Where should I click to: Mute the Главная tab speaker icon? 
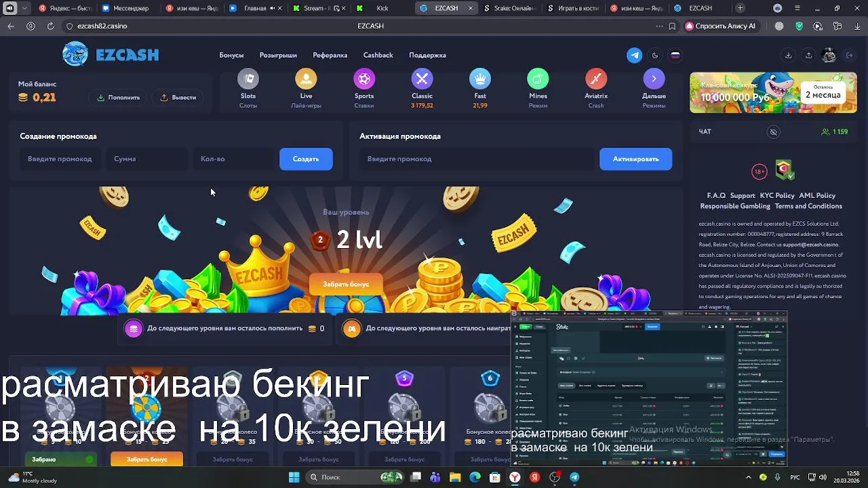[x=272, y=8]
